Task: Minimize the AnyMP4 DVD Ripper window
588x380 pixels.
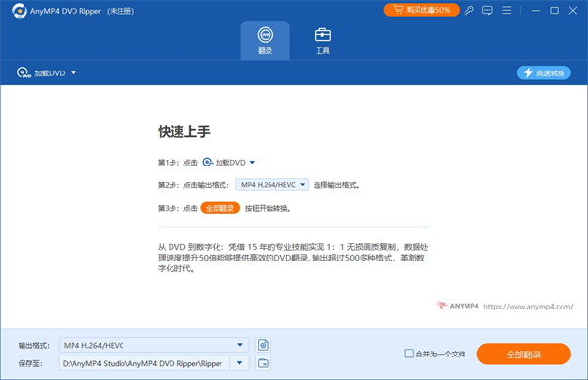Action: pos(536,11)
